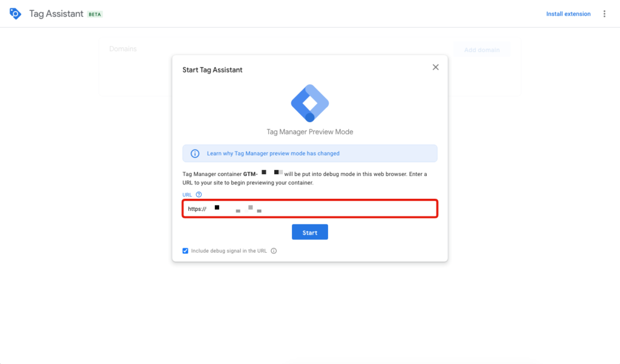Click the Tag Assistant title text

coord(56,14)
